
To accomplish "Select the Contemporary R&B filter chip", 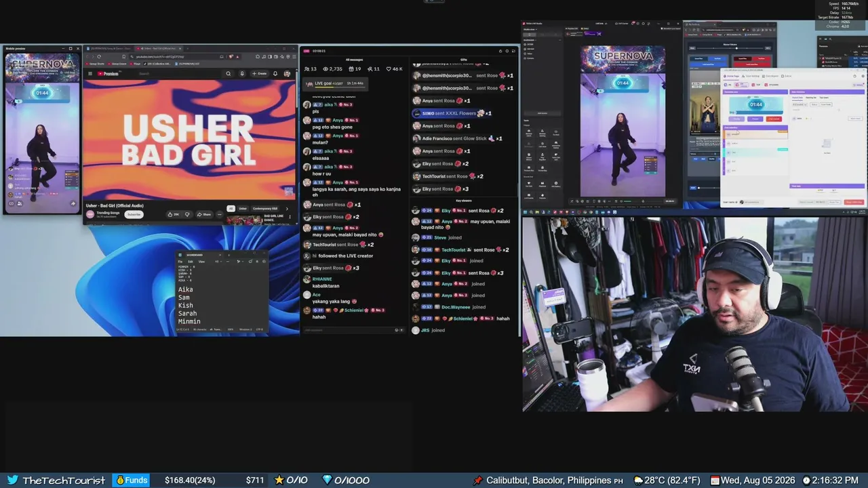I will click(265, 209).
